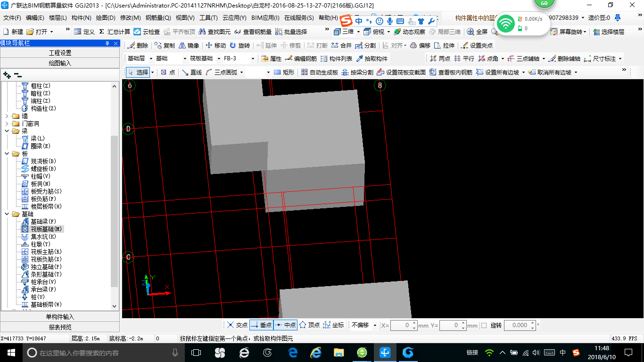Image resolution: width=644 pixels, height=362 pixels.
Task: Choose the 移动 move tool
Action: tap(215, 45)
